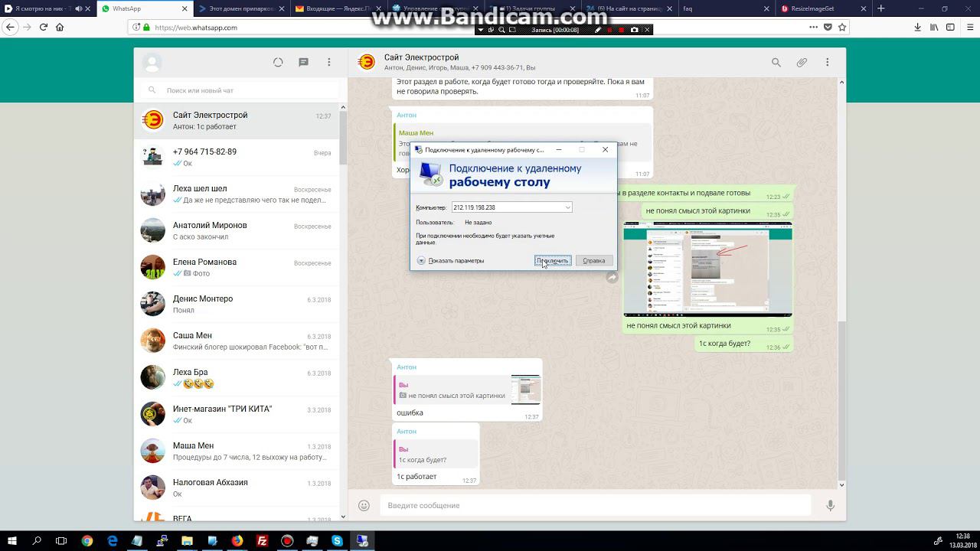Open a new browser tab
The height and width of the screenshot is (551, 980).
point(881,8)
